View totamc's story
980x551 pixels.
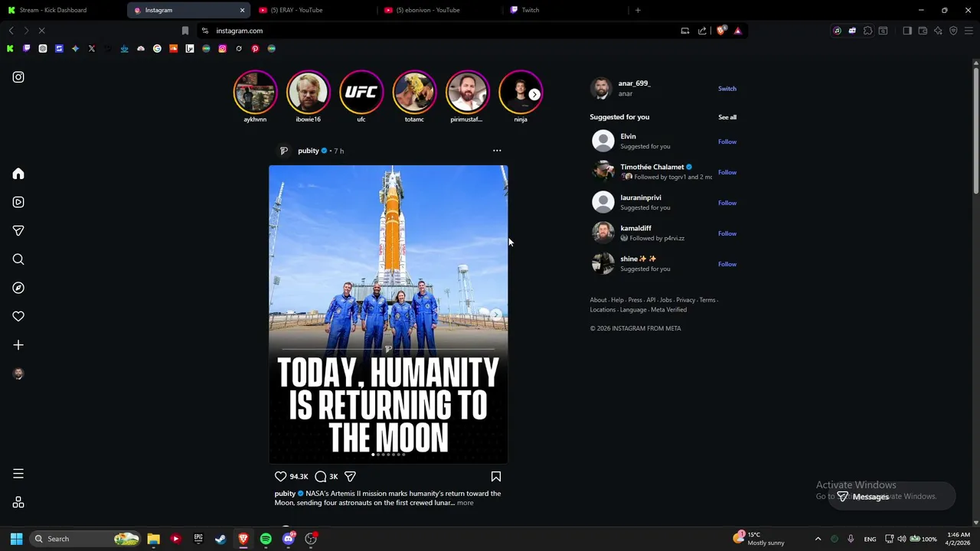[x=414, y=92]
